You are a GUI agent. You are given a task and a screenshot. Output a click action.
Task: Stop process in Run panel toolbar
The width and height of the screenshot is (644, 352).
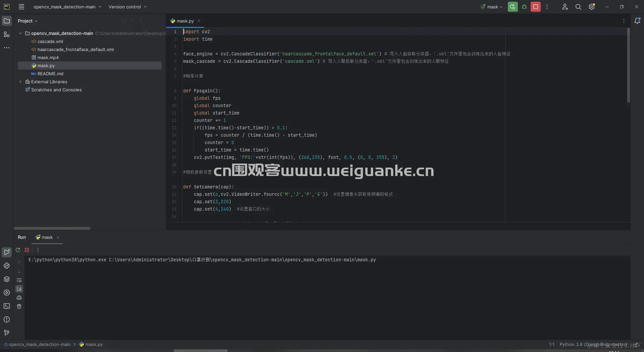[27, 250]
